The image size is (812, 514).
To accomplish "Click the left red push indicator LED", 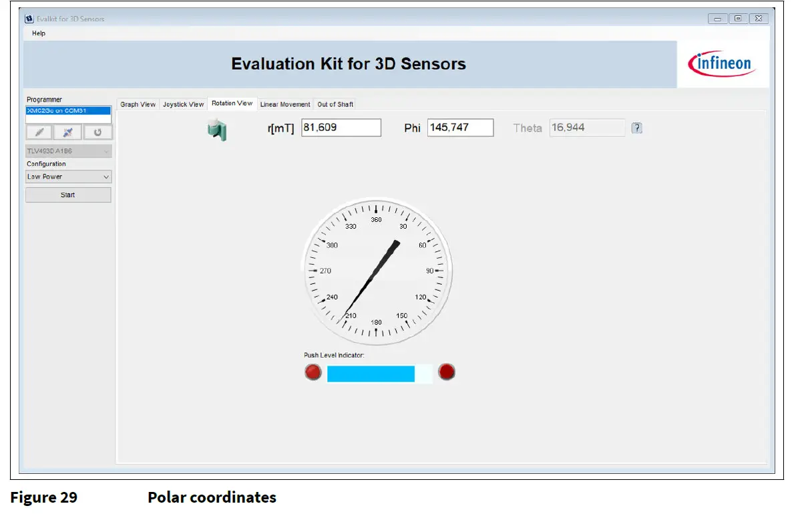I will (313, 372).
